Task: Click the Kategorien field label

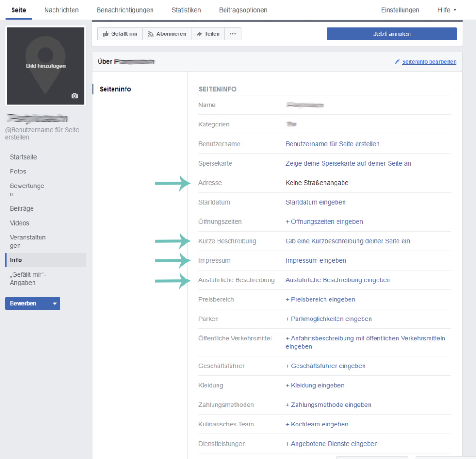Action: pos(214,125)
